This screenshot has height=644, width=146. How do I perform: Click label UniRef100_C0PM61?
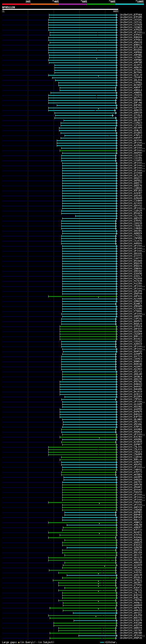point(131,82)
